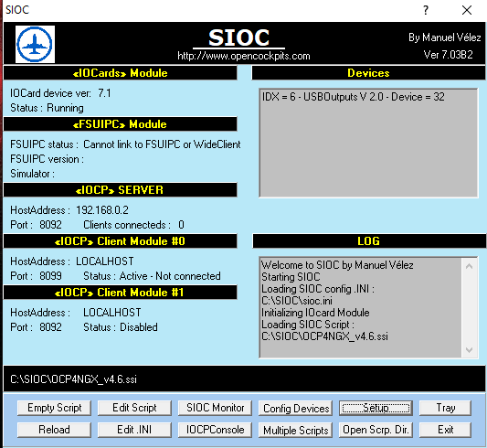
Task: Click the IOCards Module header
Action: pyautogui.click(x=121, y=73)
